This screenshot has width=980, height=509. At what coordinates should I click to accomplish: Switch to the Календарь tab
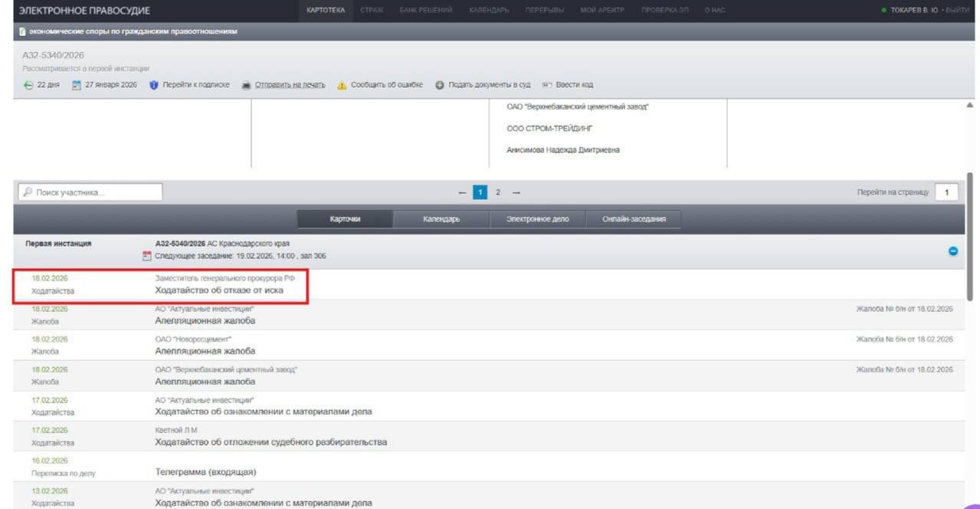pyautogui.click(x=441, y=219)
